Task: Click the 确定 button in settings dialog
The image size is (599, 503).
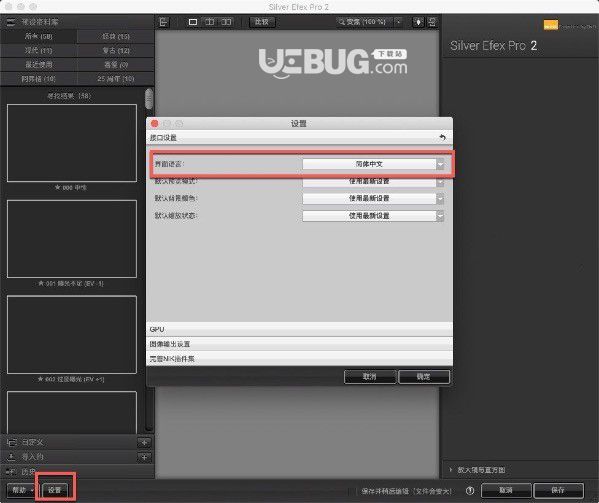Action: (x=424, y=377)
